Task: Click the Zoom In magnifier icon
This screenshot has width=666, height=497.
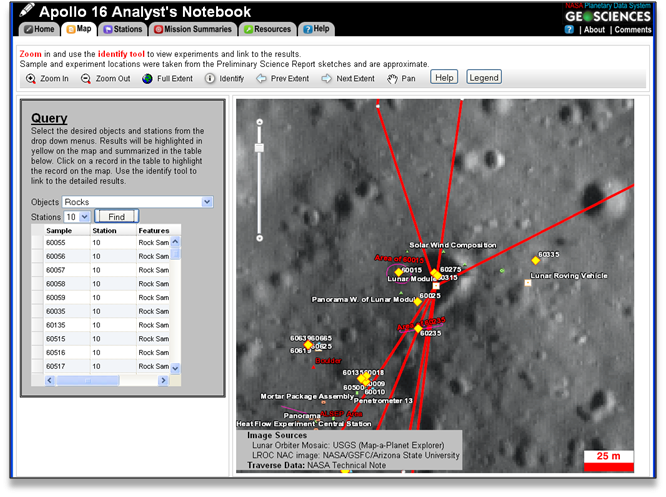Action: pos(31,79)
